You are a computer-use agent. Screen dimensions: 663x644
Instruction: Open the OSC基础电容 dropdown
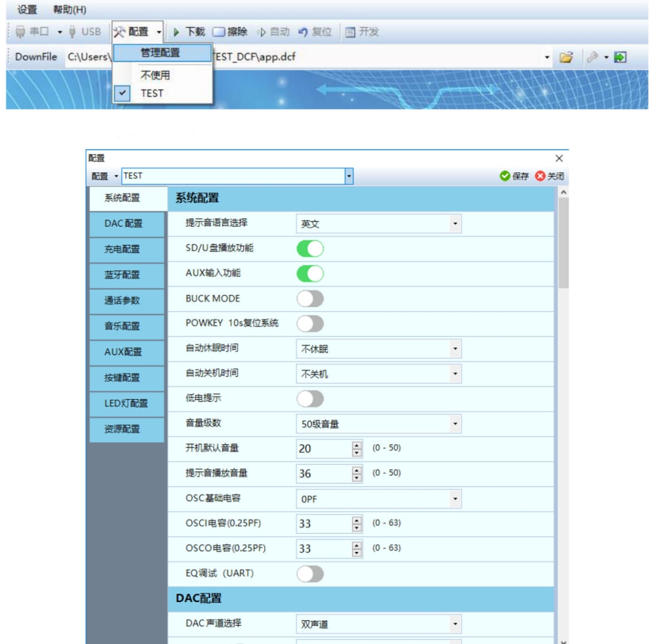point(379,499)
